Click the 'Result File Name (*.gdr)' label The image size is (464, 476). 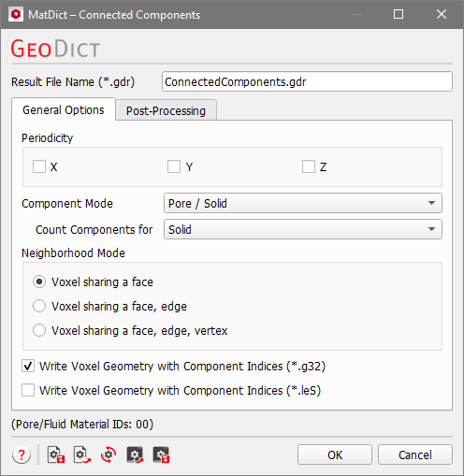point(73,82)
